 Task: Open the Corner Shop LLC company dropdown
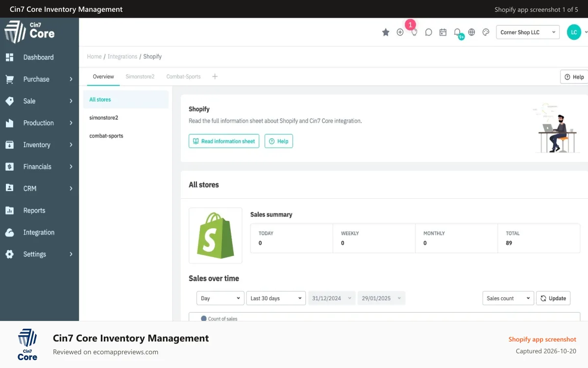(528, 32)
